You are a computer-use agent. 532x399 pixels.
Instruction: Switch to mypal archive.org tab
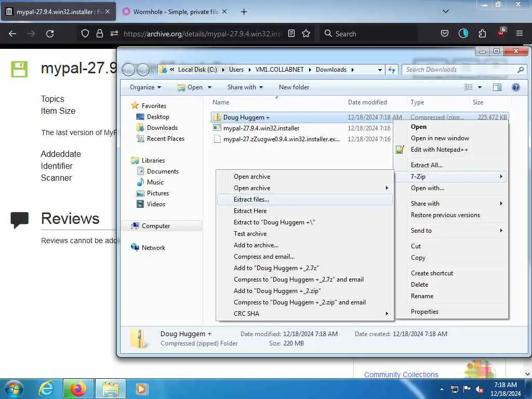click(58, 11)
